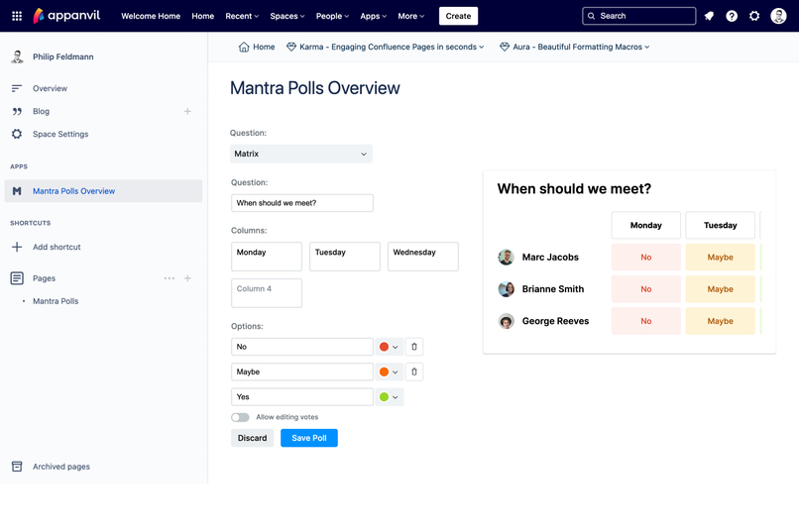Open the user profile avatar menu
This screenshot has width=799, height=532.
[778, 16]
